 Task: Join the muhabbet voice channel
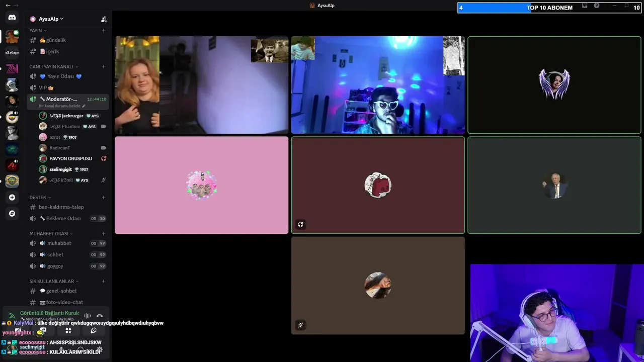[68, 243]
